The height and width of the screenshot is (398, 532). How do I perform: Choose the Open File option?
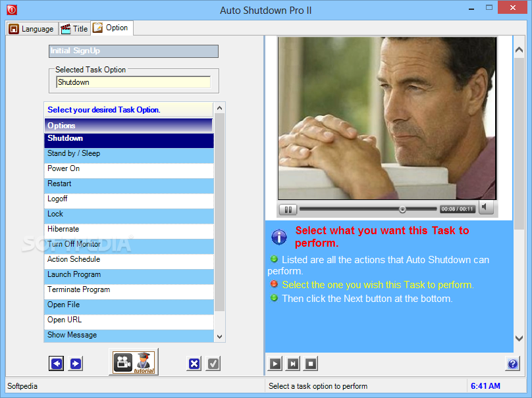129,307
